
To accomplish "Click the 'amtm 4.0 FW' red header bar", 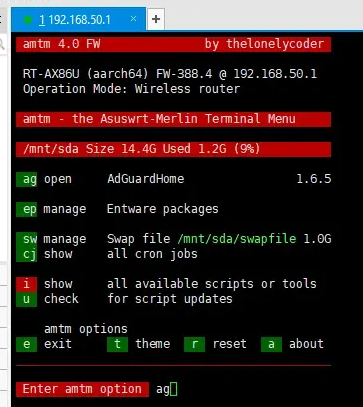I will coord(174,44).
